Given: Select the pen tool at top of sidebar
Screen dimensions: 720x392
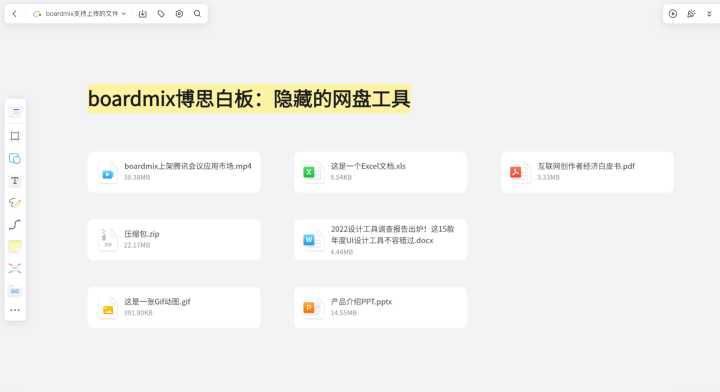Looking at the screenshot, I should click(15, 111).
